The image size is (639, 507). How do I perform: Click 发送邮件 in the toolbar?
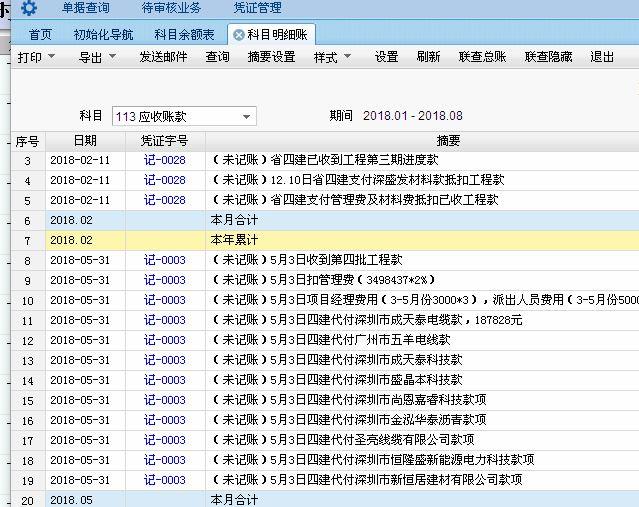click(x=163, y=57)
